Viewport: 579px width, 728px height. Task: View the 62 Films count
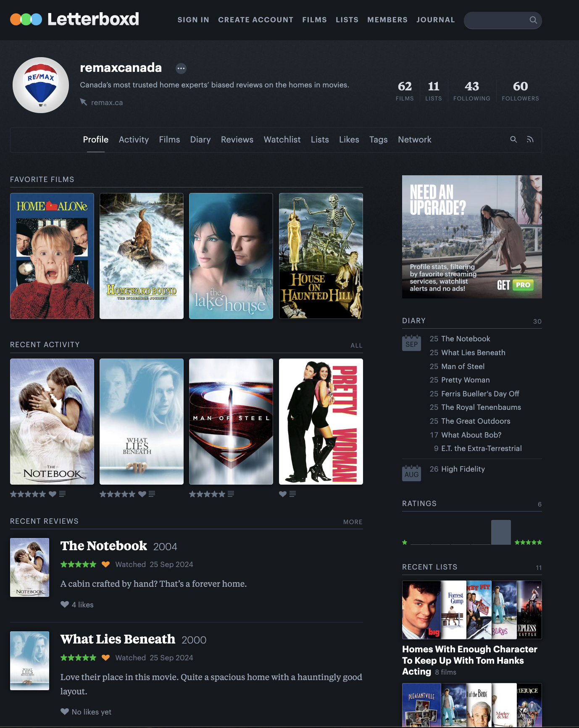(405, 91)
